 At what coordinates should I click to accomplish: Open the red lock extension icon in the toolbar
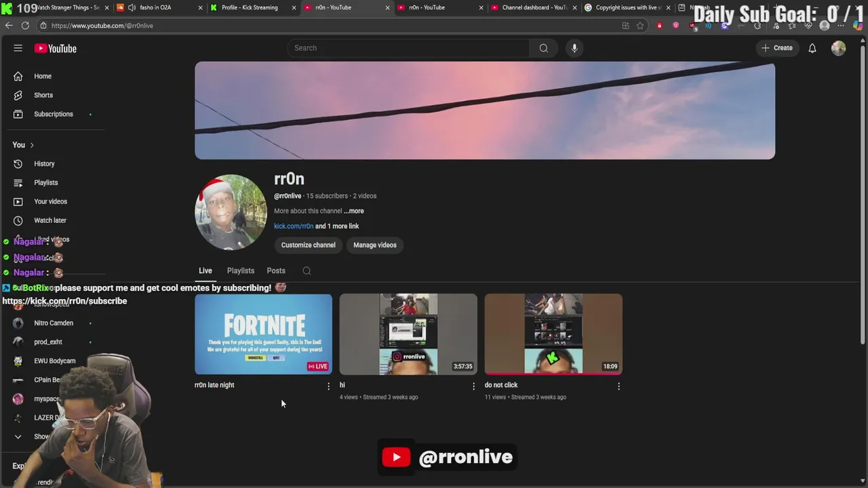tap(659, 26)
